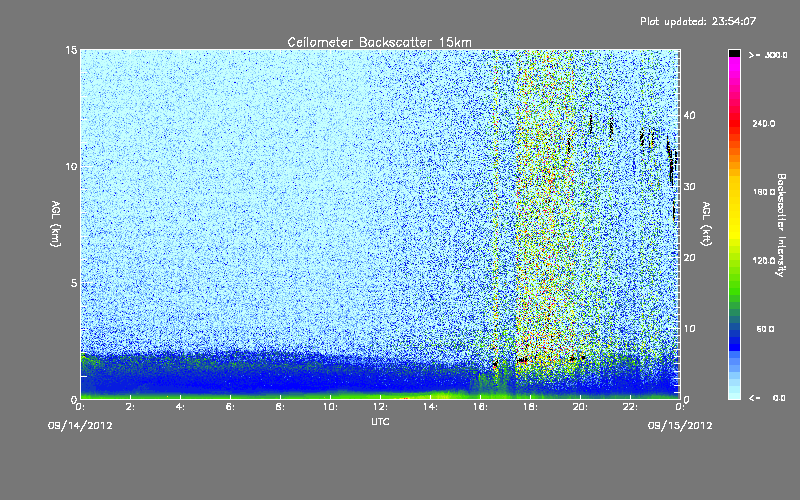Image resolution: width=800 pixels, height=500 pixels.
Task: Click the 'Plot updated: 23:54:07' timestamp
Action: (x=697, y=21)
